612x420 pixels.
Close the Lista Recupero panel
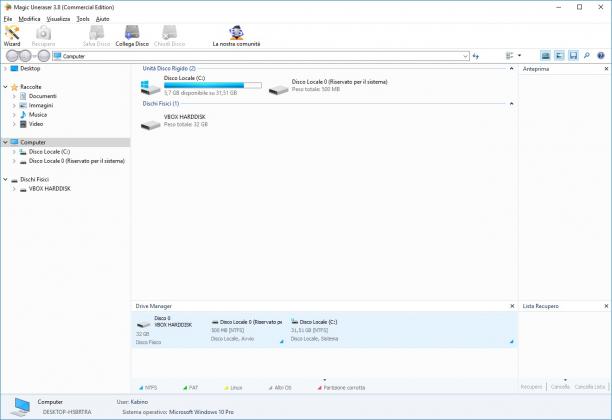coord(606,306)
